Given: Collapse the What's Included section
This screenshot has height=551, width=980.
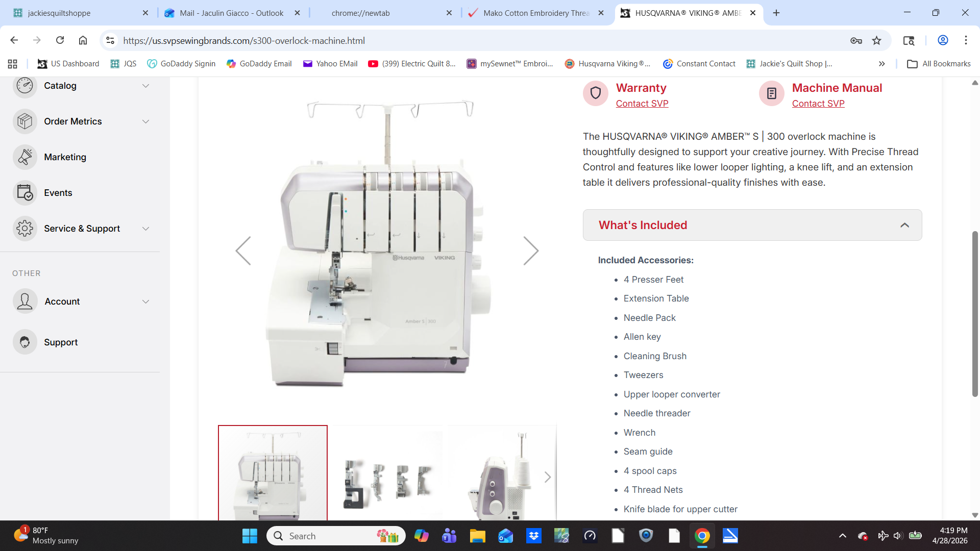Looking at the screenshot, I should [x=904, y=225].
